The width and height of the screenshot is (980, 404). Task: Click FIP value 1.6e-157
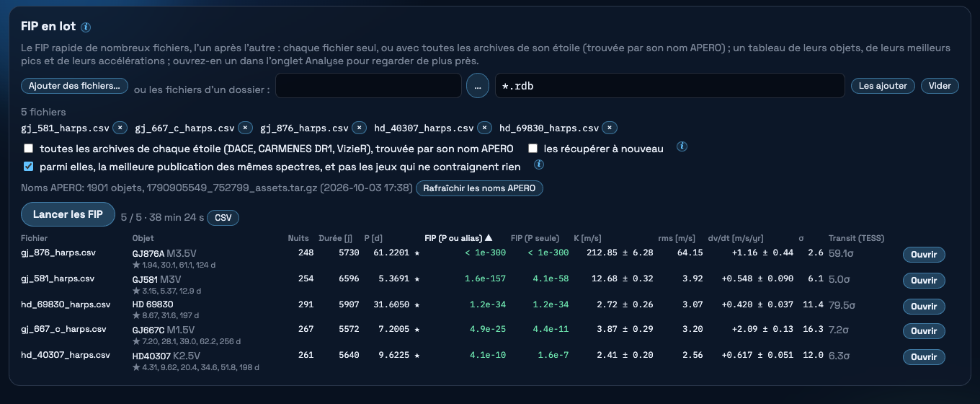pyautogui.click(x=485, y=278)
